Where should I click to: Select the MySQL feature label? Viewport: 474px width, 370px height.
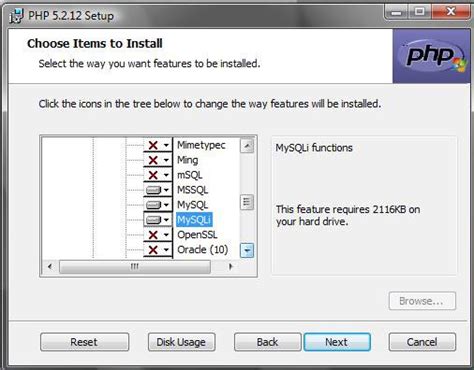pos(192,205)
